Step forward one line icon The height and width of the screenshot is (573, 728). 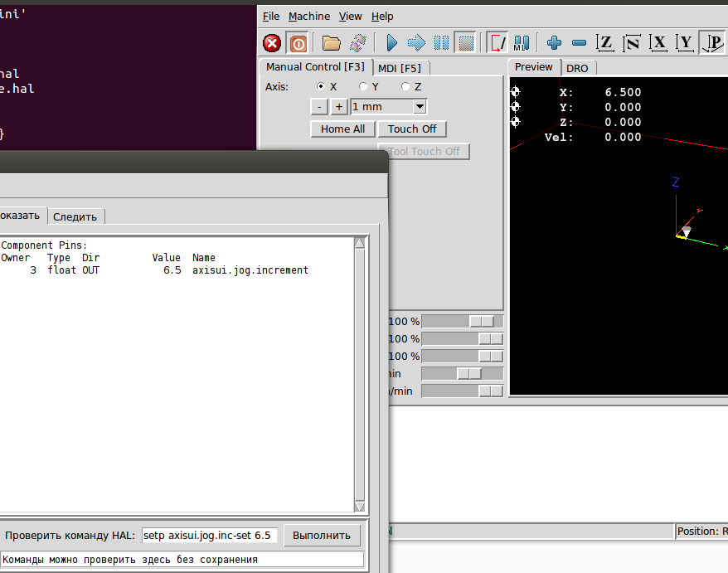tap(416, 43)
